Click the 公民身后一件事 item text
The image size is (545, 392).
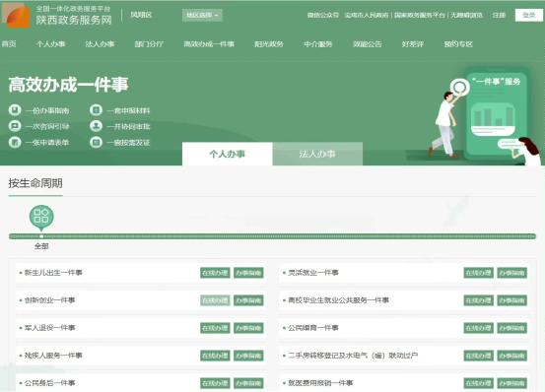tap(49, 383)
